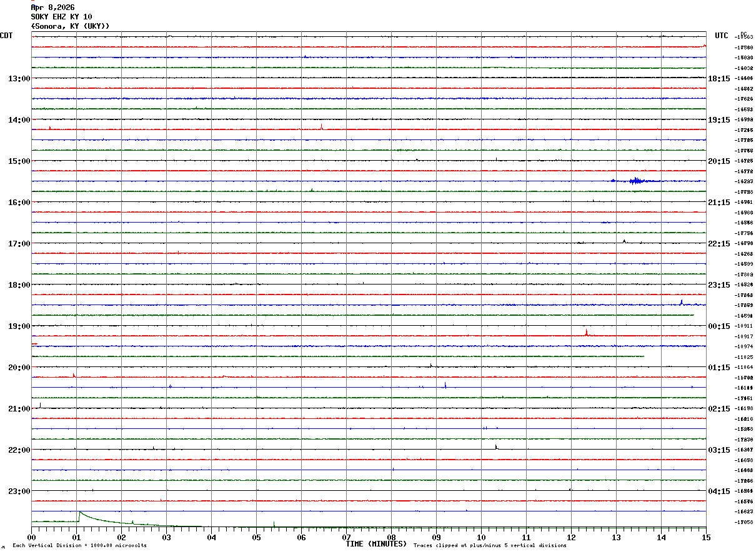This screenshot has height=554, width=756.
Task: Click the location label "(Sonora, KY (UKY))"
Action: (70, 26)
